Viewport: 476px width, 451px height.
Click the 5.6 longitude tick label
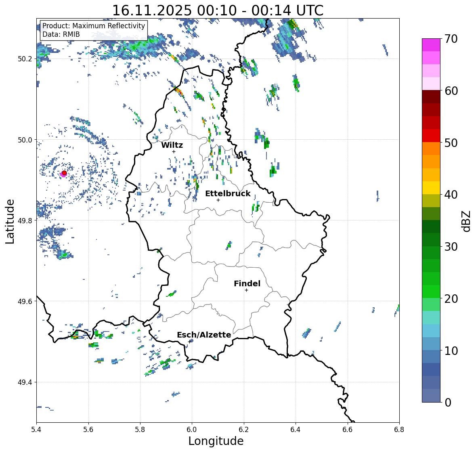click(x=88, y=429)
